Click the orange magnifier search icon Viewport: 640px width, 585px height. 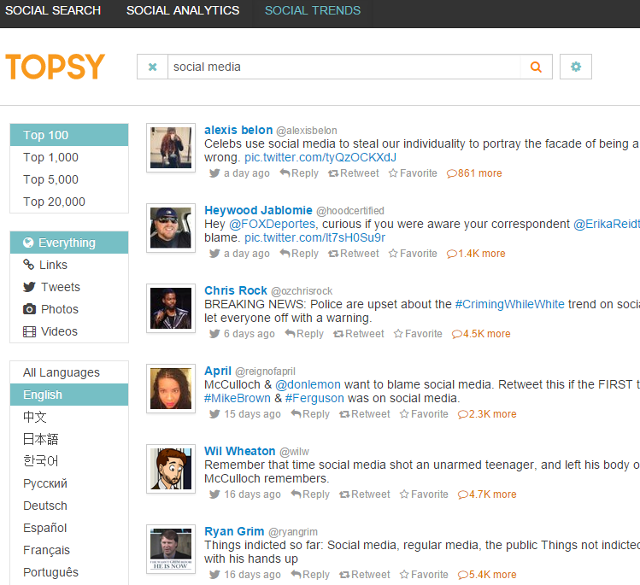click(x=536, y=67)
